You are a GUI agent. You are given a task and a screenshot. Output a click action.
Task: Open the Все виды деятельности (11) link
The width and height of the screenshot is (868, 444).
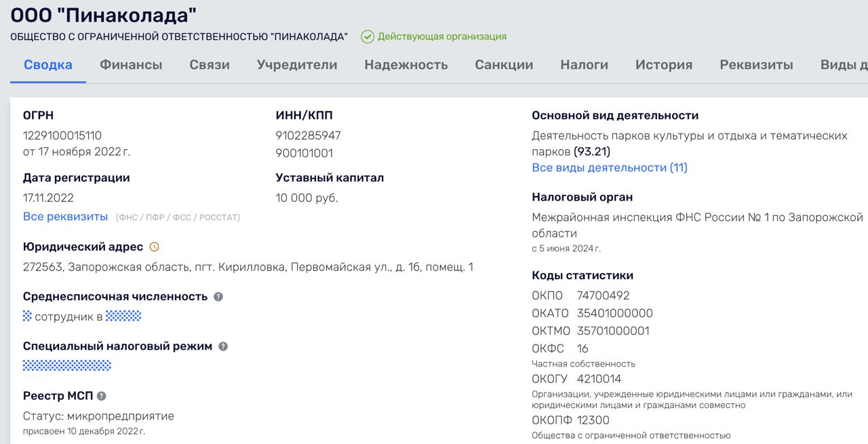610,167
